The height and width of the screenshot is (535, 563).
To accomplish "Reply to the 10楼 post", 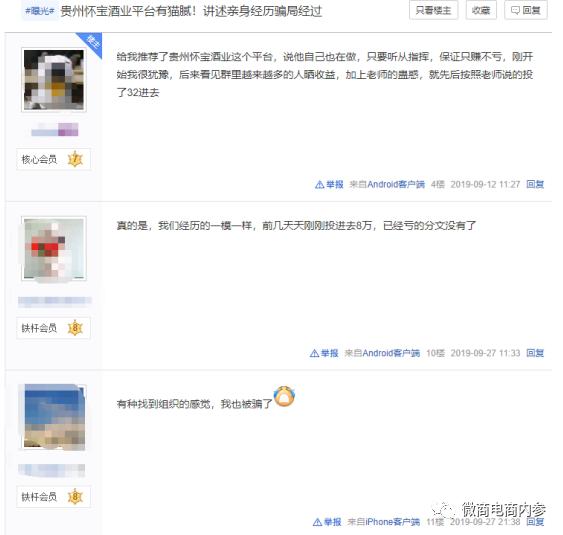I will [535, 353].
